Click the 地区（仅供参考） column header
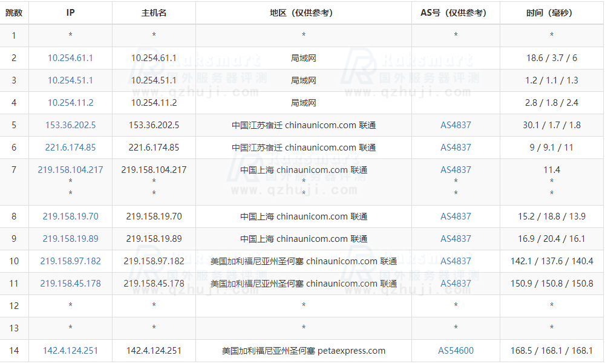This screenshot has width=608, height=364. pos(303,13)
